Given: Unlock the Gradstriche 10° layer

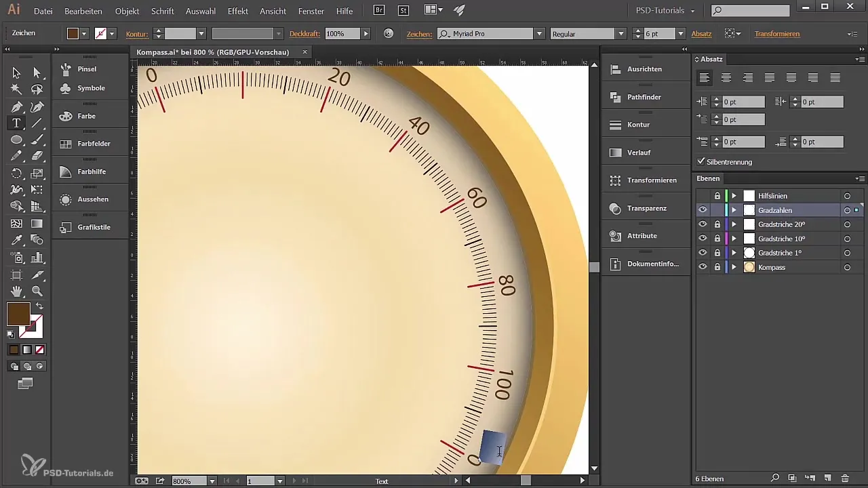Looking at the screenshot, I should [717, 239].
